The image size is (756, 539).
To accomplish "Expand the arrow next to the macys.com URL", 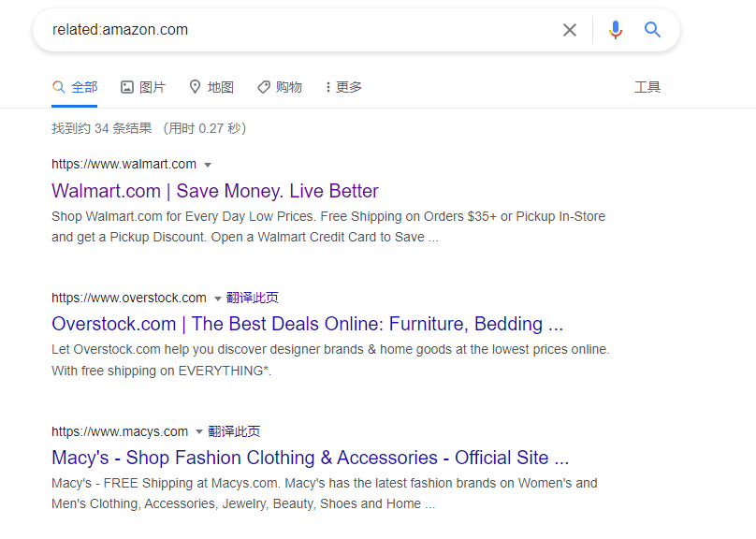I will click(198, 431).
